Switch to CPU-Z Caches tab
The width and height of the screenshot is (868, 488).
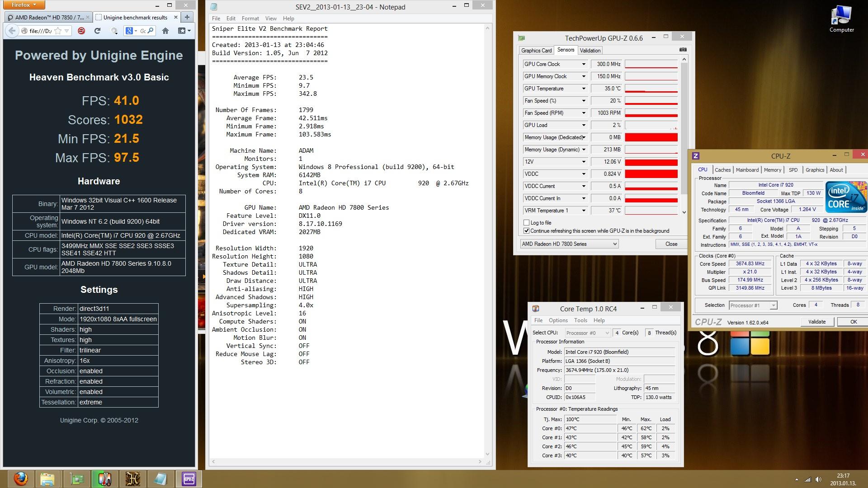722,170
